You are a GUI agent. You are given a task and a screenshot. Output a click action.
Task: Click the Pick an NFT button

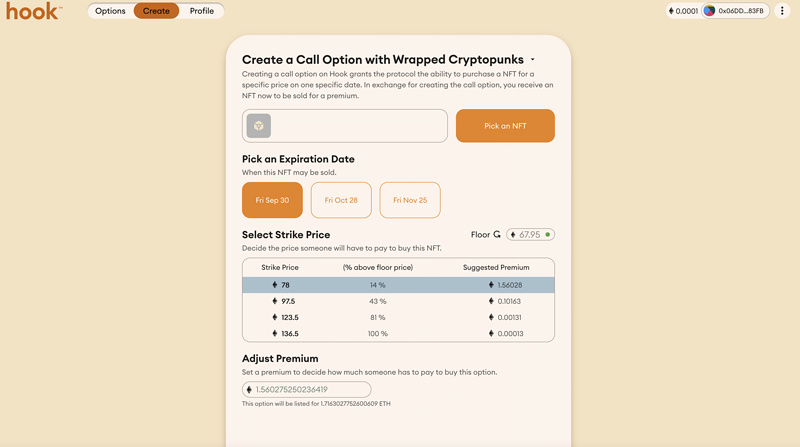click(x=505, y=126)
